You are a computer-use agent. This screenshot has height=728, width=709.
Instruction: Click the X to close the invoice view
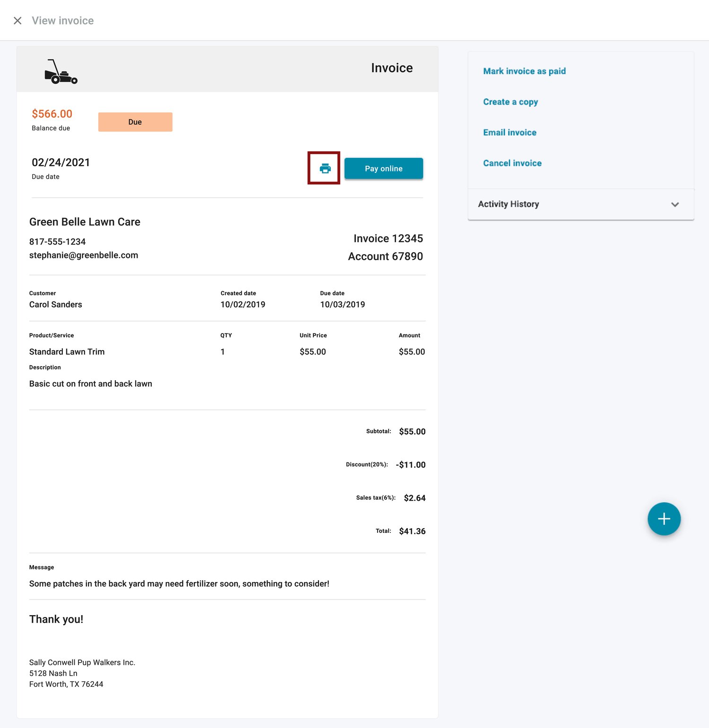[x=17, y=20]
